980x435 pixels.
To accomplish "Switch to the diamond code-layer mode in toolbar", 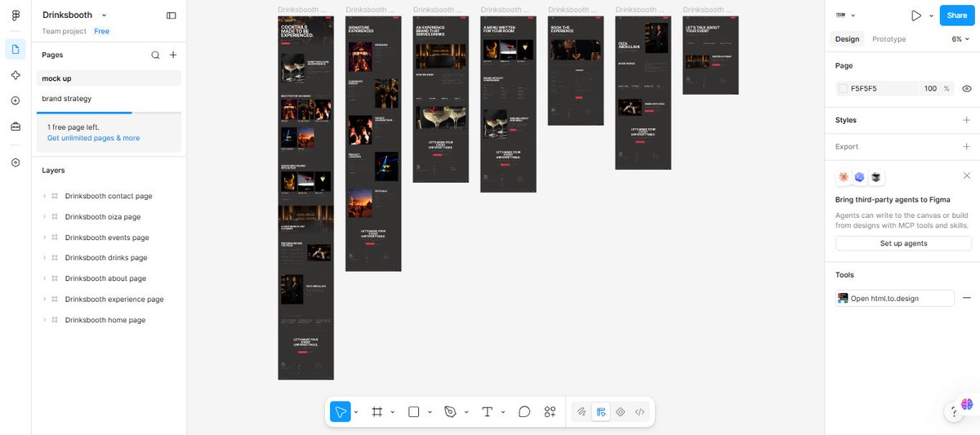I will pos(621,412).
